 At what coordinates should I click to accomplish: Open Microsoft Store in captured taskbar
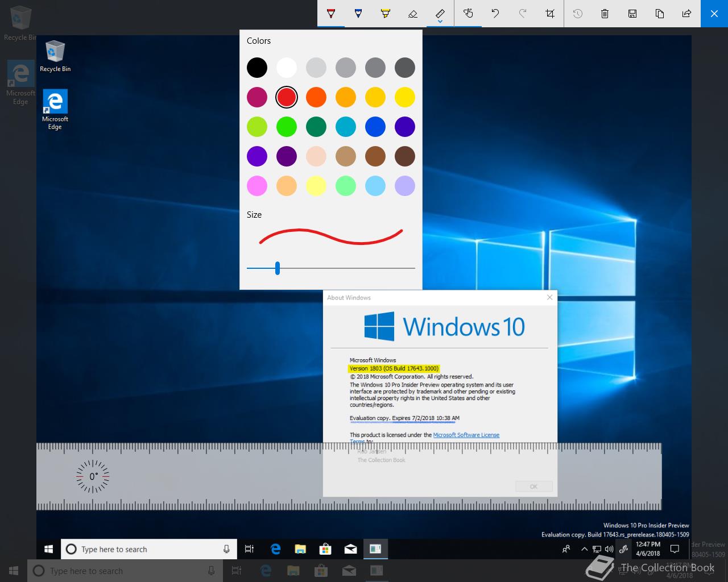pos(325,549)
